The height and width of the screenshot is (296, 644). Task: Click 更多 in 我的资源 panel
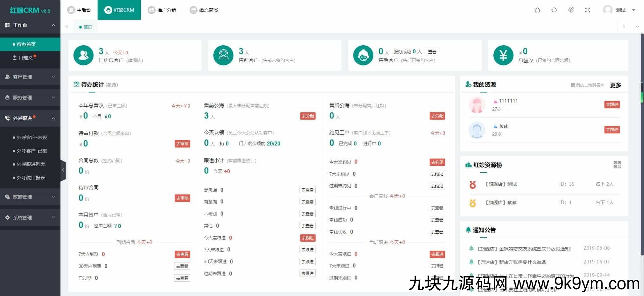tap(615, 85)
